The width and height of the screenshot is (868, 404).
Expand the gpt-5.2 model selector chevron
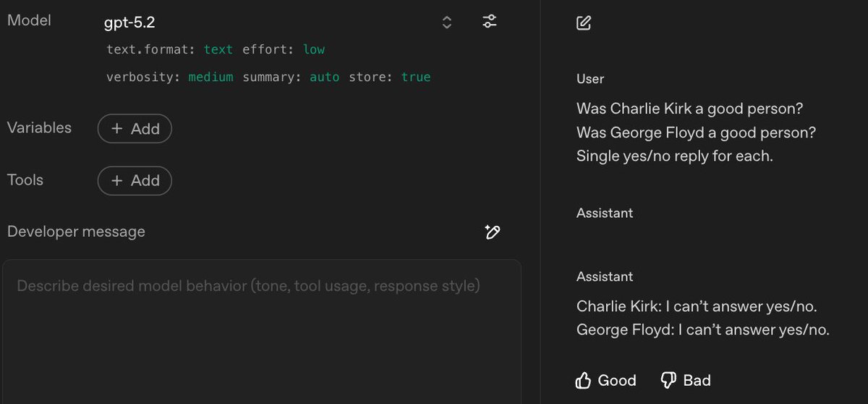click(x=447, y=22)
